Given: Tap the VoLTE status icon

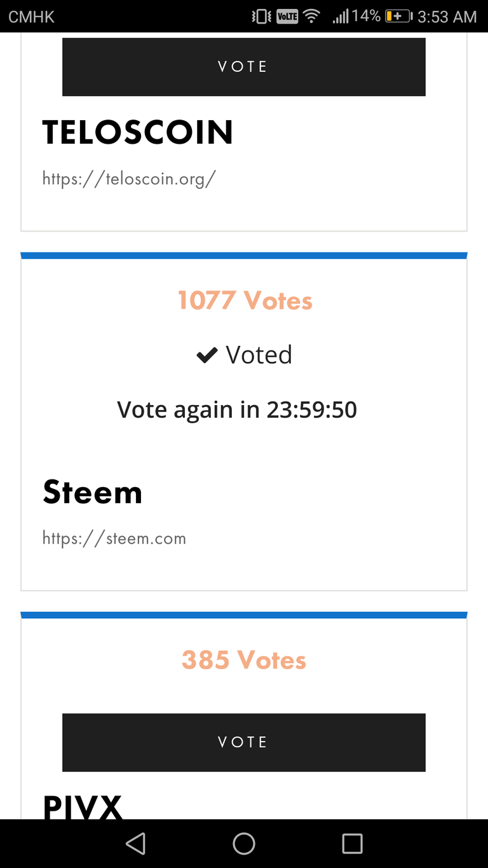Looking at the screenshot, I should click(x=287, y=17).
